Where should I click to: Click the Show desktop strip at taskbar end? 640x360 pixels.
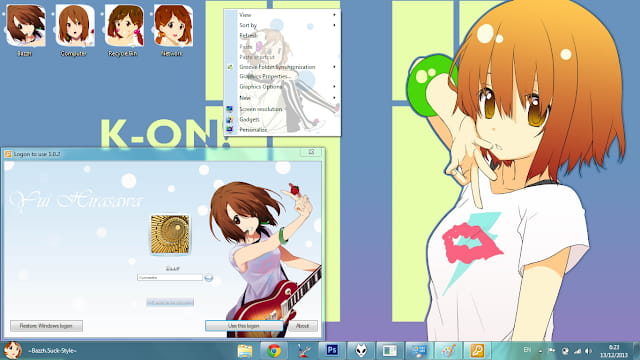pyautogui.click(x=636, y=351)
